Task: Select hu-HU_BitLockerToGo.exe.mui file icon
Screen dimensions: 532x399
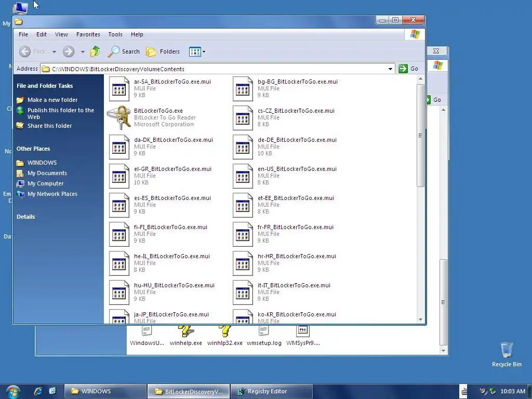Action: point(119,293)
